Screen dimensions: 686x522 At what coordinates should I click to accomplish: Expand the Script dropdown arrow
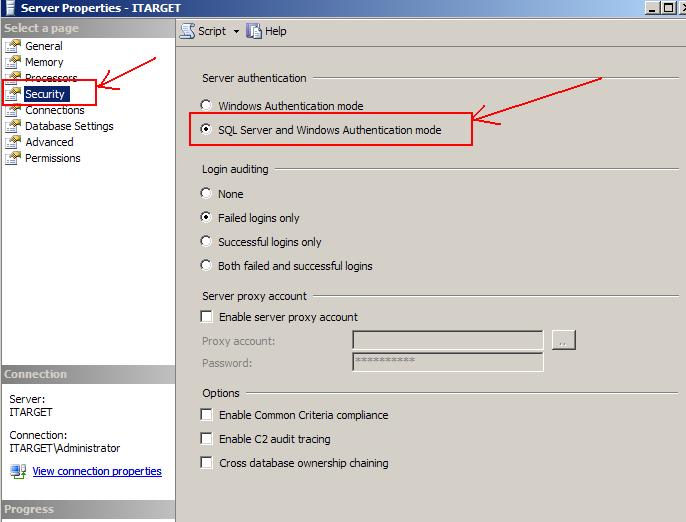[236, 32]
